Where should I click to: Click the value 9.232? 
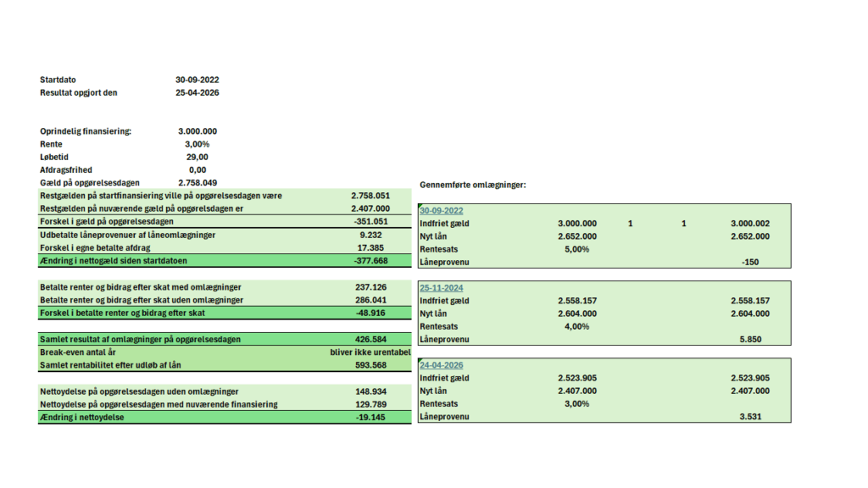(x=370, y=235)
